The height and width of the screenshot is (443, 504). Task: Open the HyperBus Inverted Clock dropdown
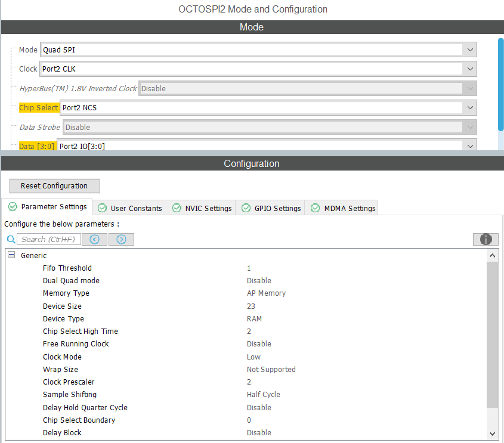[308, 88]
